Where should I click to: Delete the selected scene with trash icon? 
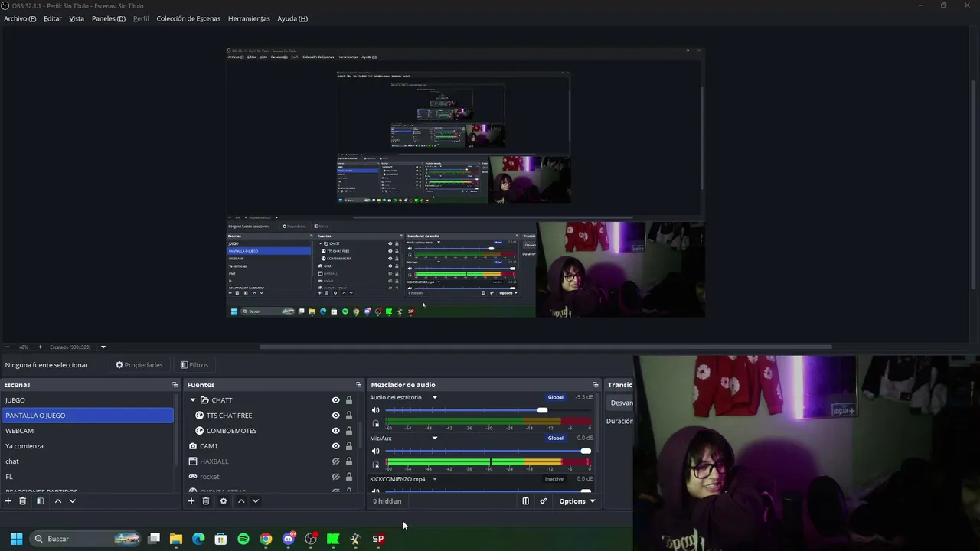(23, 501)
